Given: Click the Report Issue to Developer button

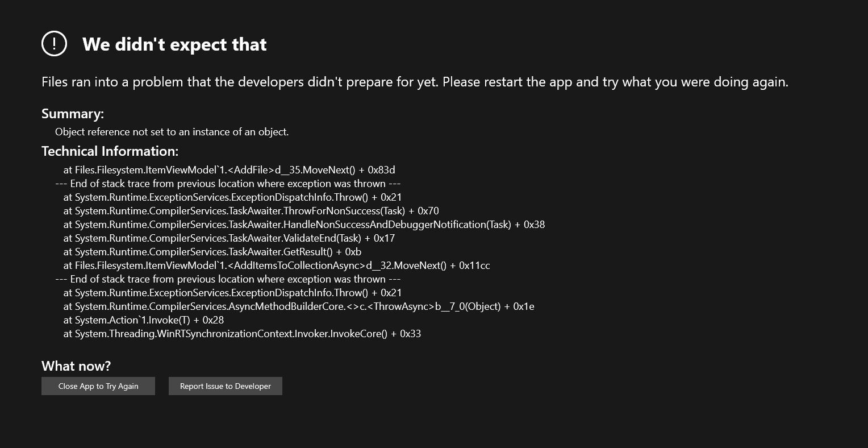Looking at the screenshot, I should pos(225,386).
